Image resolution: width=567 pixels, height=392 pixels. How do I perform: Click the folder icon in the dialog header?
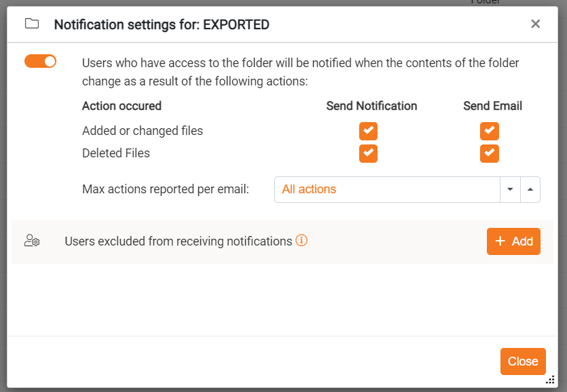click(x=32, y=24)
